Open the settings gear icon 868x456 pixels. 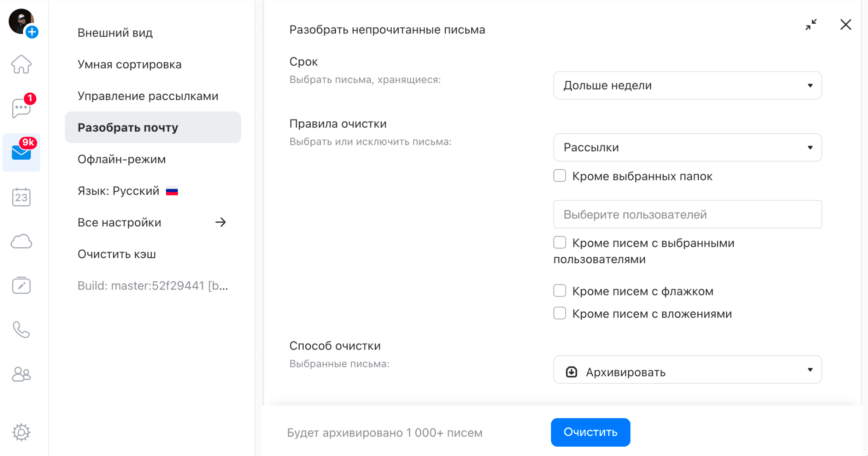click(21, 432)
